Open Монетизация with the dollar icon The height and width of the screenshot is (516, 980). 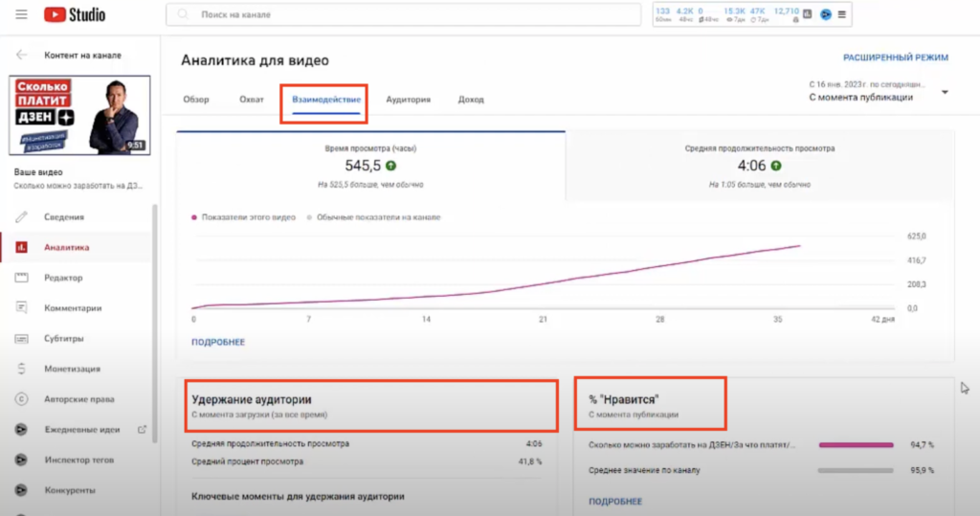point(21,369)
